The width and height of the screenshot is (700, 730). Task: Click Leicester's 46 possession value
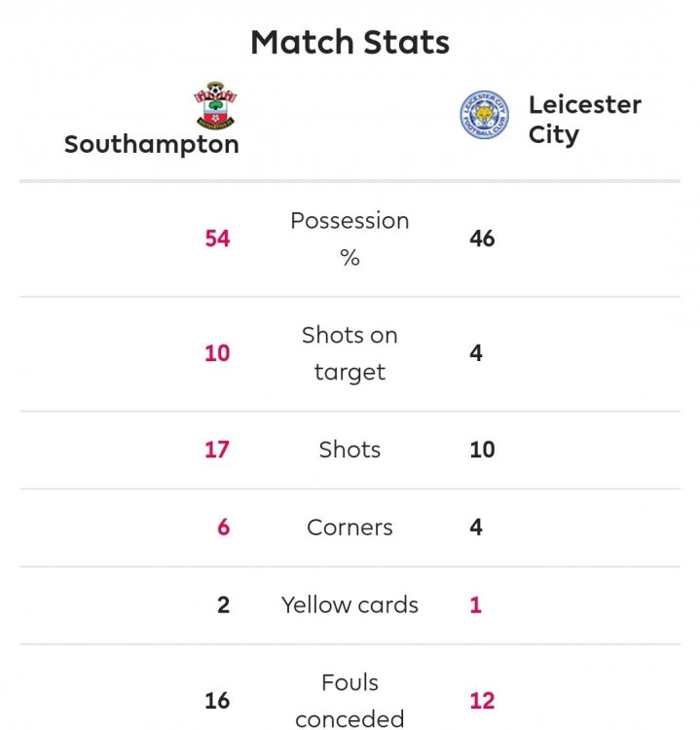click(x=482, y=238)
